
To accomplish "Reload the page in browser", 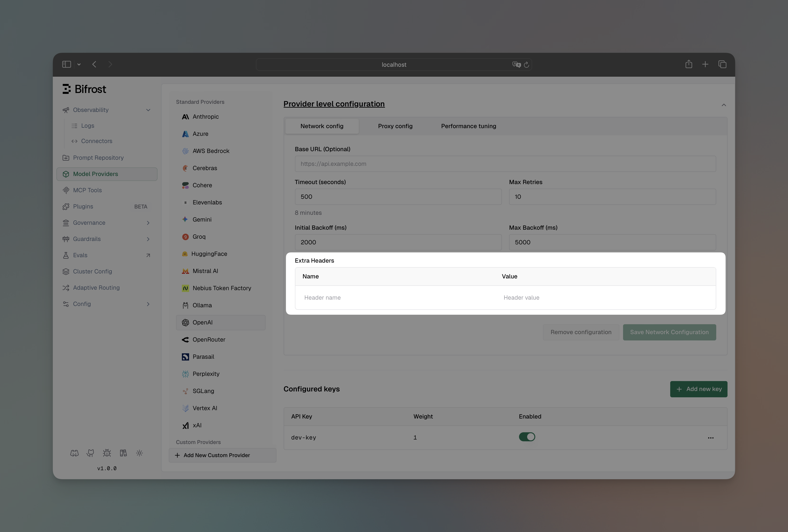I will pyautogui.click(x=526, y=65).
